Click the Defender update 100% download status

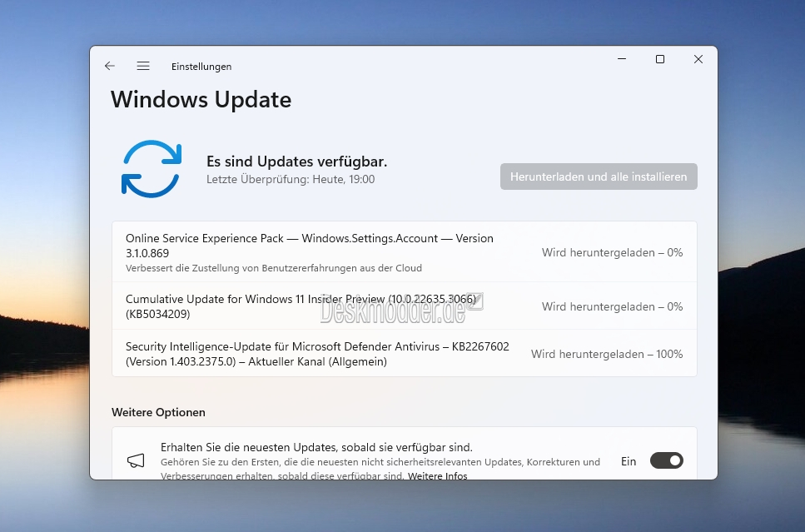(607, 354)
